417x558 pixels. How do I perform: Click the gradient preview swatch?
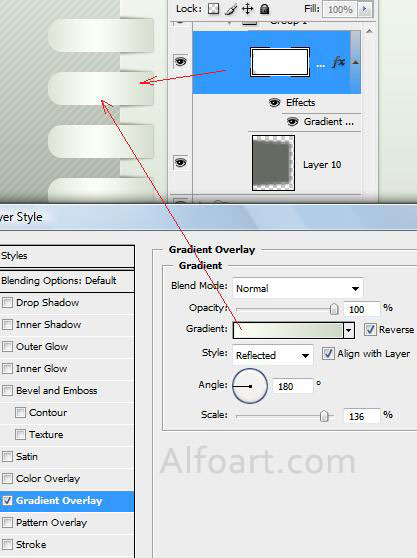coord(288,330)
